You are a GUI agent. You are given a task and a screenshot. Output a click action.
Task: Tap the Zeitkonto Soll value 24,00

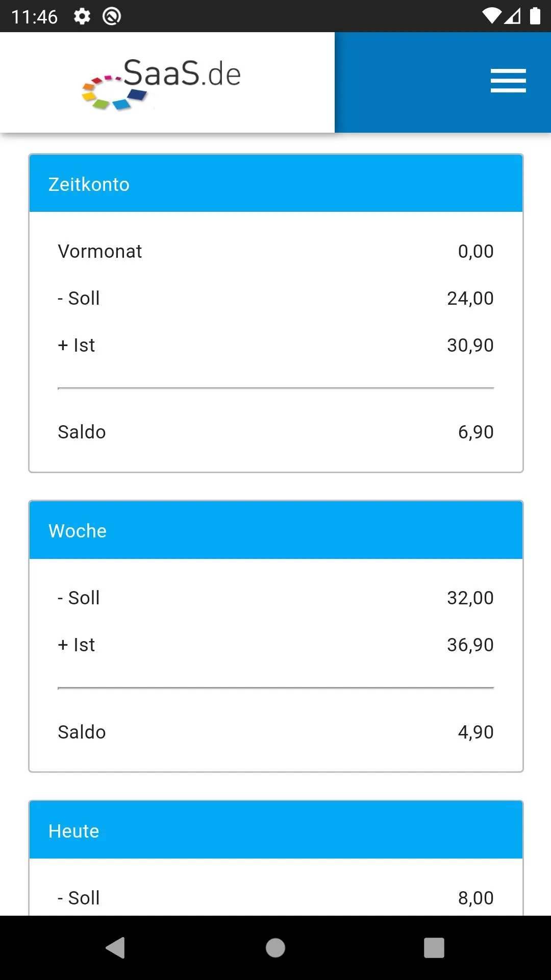coord(470,298)
